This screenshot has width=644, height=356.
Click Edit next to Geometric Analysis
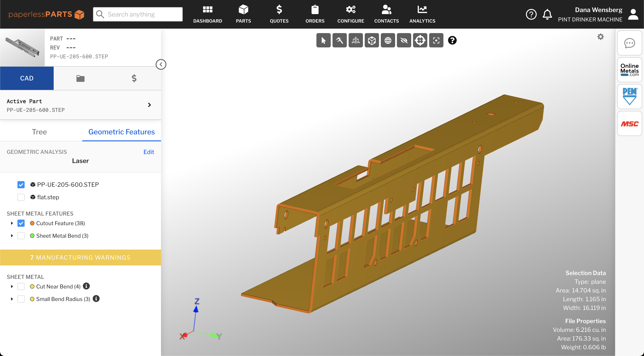click(x=149, y=152)
